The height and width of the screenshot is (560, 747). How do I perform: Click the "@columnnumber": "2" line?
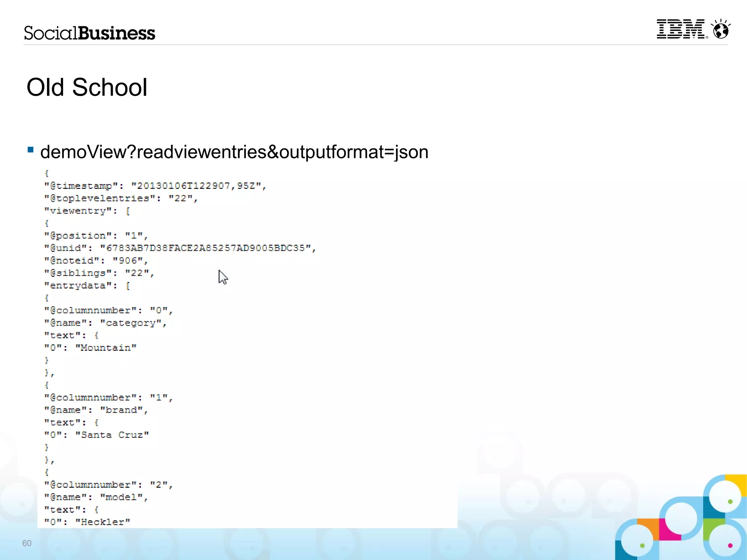108,485
